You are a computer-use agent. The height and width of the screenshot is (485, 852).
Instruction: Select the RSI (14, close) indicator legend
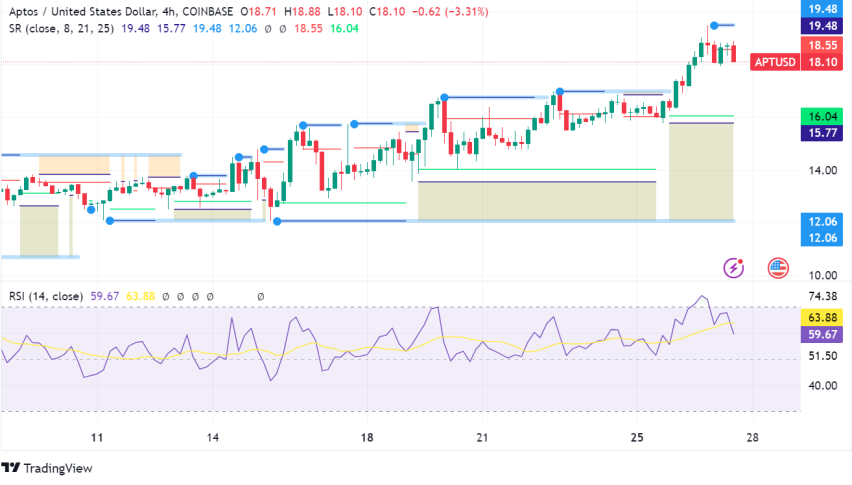tap(46, 296)
